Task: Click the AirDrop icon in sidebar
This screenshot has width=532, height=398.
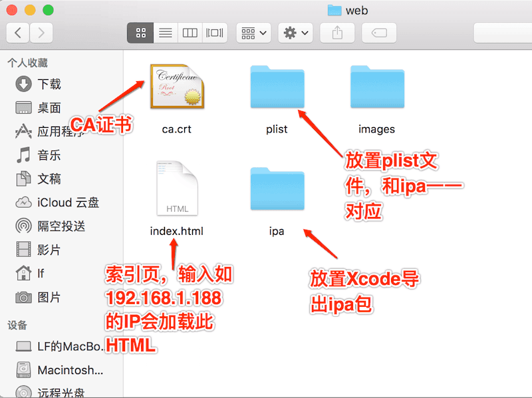Action: (23, 226)
